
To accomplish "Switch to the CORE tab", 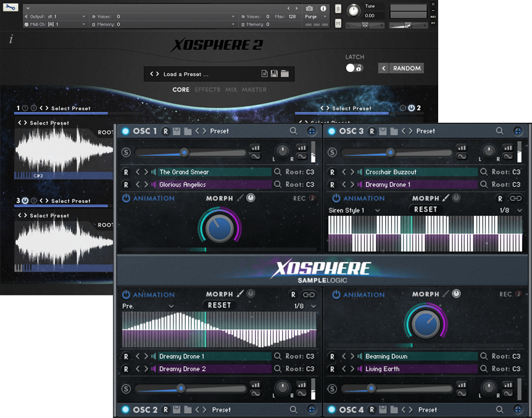I will (x=181, y=90).
